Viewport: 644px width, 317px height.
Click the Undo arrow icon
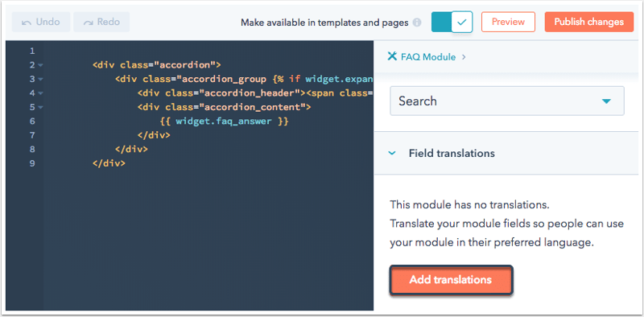27,23
